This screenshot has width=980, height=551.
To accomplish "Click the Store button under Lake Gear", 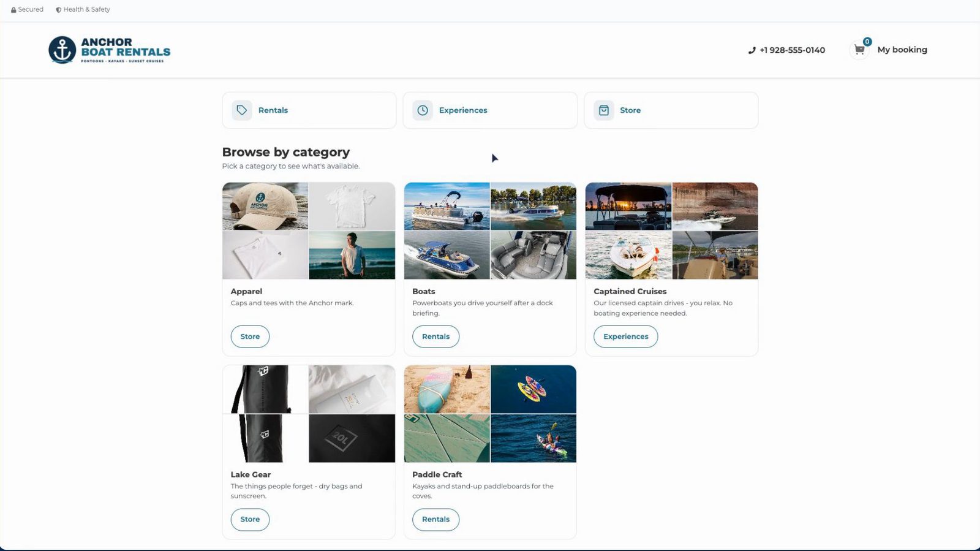I will [x=250, y=519].
